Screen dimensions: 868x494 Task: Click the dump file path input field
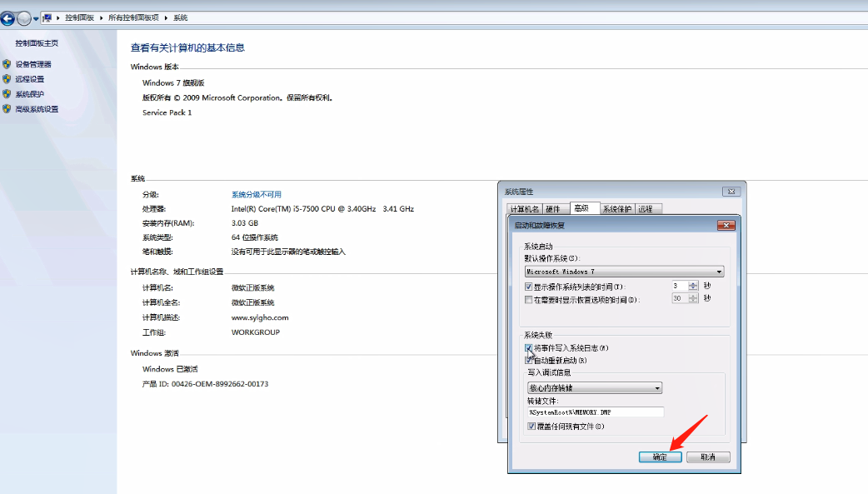tap(595, 412)
